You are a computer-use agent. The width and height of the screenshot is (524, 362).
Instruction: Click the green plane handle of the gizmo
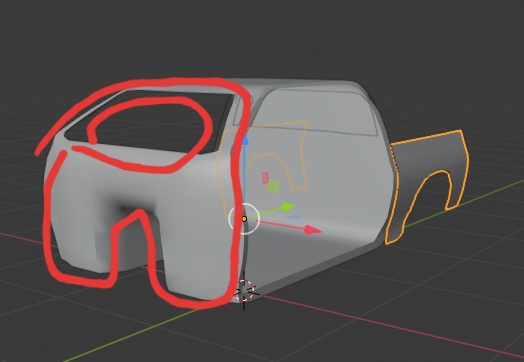pos(274,187)
